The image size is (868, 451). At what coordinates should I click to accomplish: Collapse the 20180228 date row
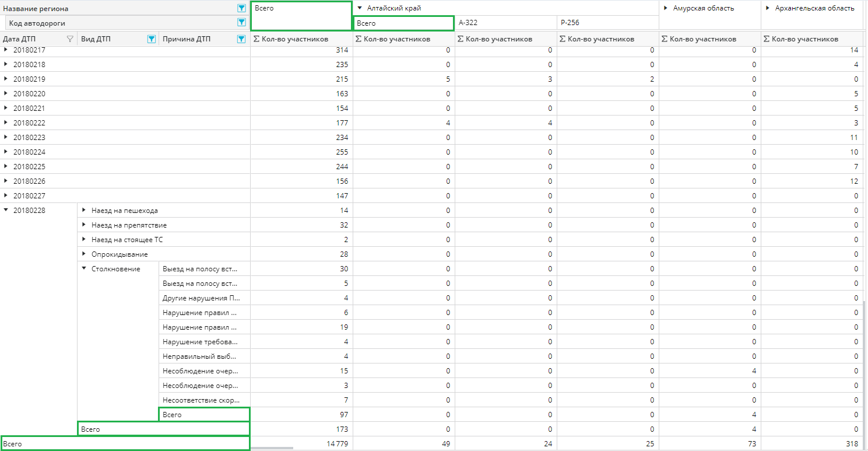pyautogui.click(x=6, y=211)
